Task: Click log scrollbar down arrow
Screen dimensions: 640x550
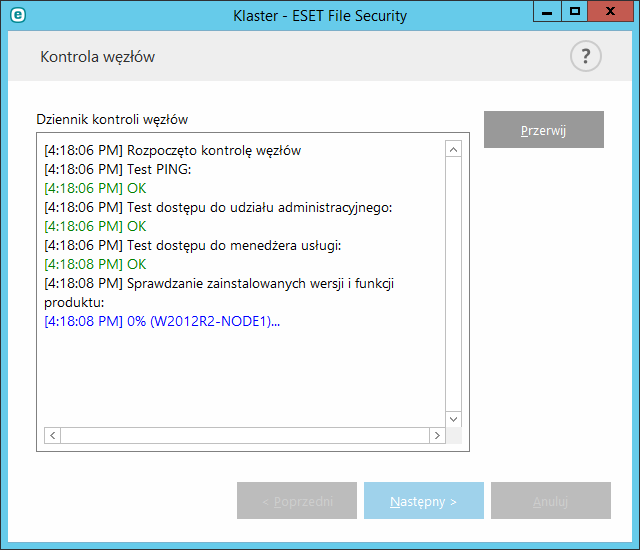Action: tap(453, 419)
